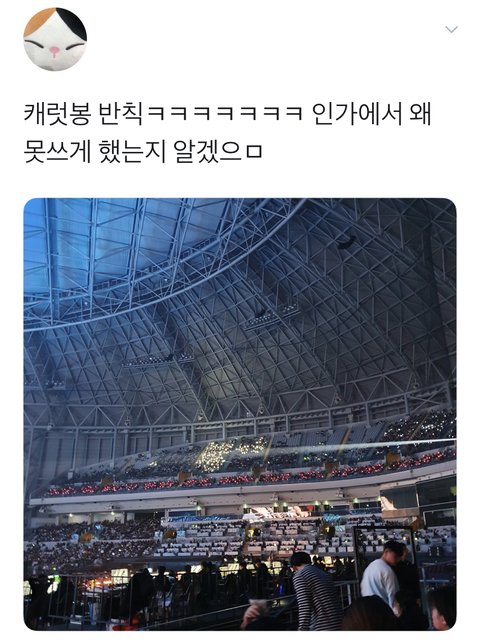The height and width of the screenshot is (644, 480).
Task: Expand the tweet options chevron
Action: pos(451,29)
